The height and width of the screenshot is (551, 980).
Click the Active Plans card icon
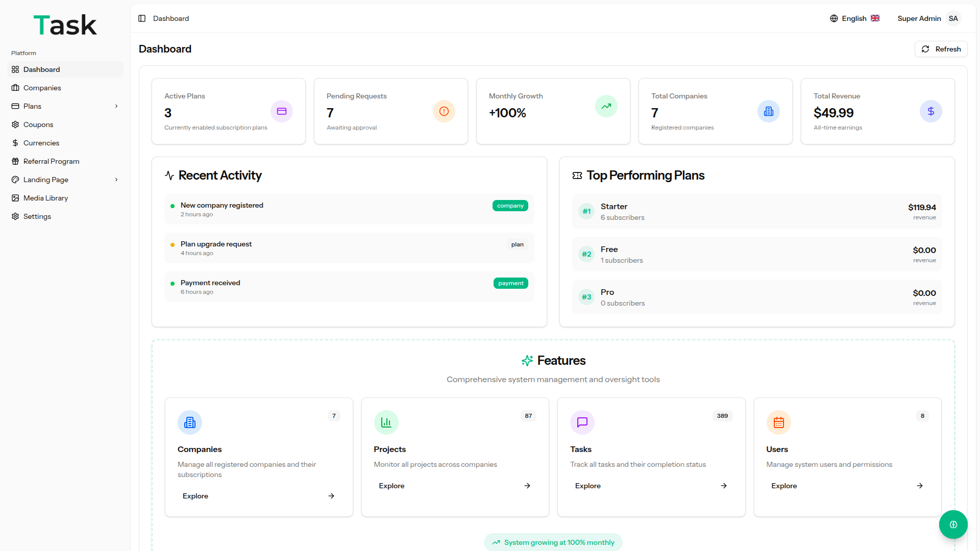(x=282, y=111)
